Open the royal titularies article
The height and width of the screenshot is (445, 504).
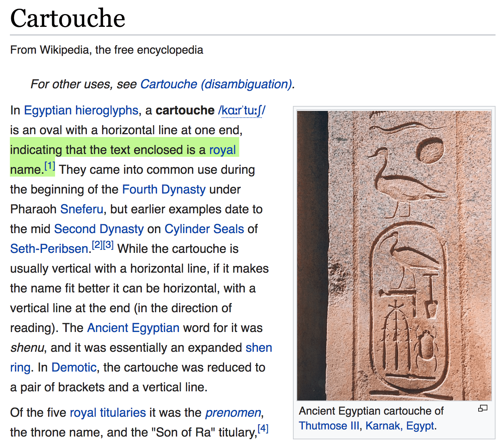(x=107, y=413)
